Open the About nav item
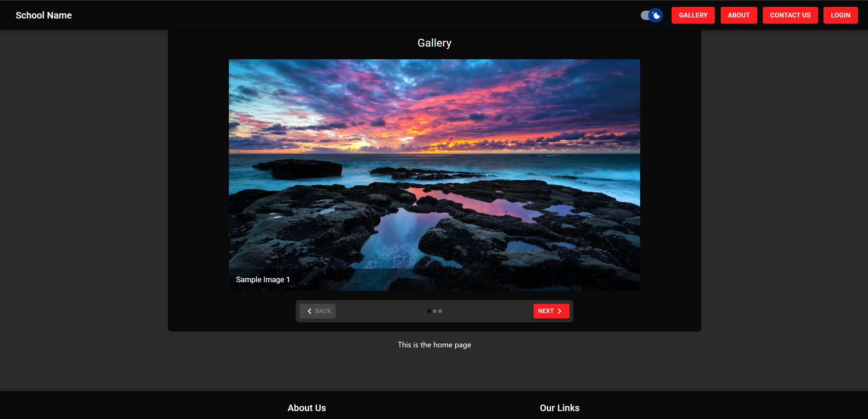Image resolution: width=868 pixels, height=419 pixels. [738, 15]
